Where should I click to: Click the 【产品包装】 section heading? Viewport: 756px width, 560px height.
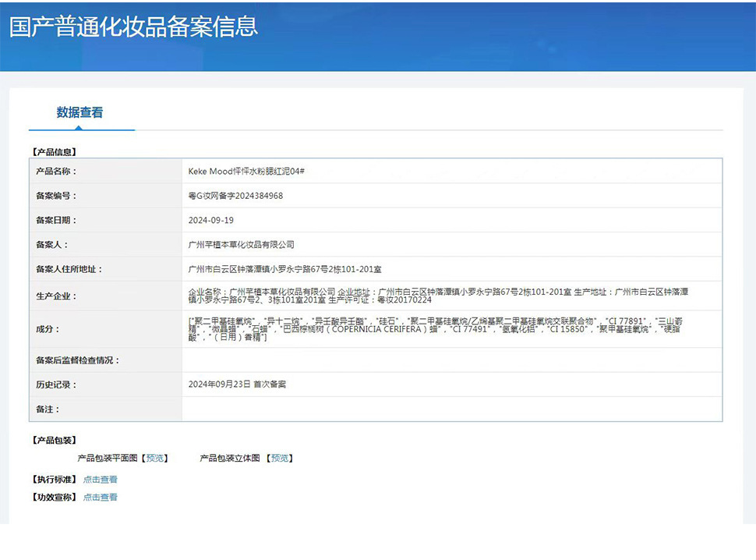tap(55, 441)
